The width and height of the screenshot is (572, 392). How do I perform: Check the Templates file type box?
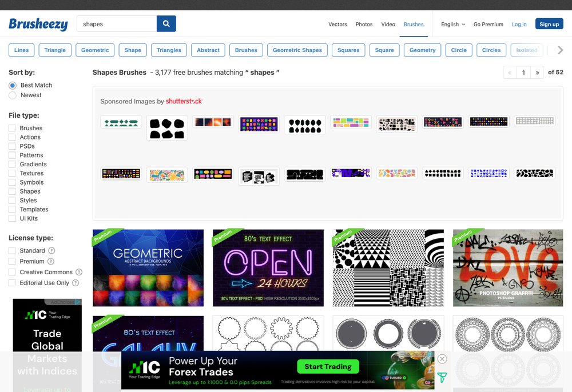pyautogui.click(x=12, y=210)
